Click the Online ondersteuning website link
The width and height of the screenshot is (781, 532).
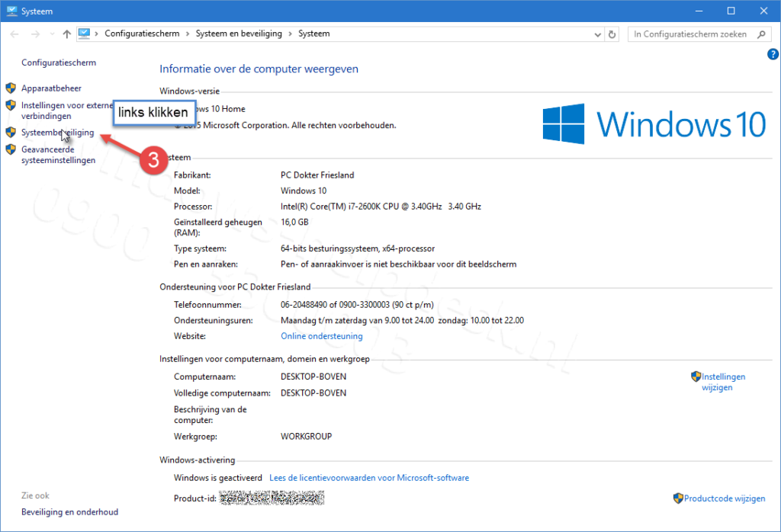pos(321,336)
